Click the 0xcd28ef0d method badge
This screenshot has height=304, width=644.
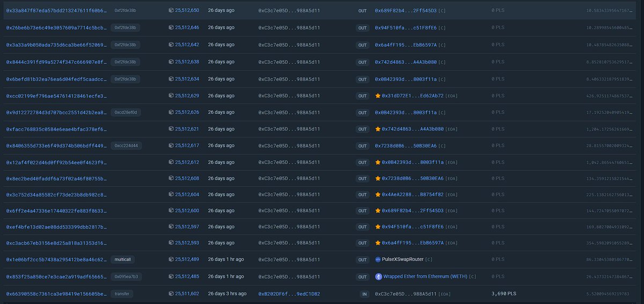pyautogui.click(x=126, y=112)
